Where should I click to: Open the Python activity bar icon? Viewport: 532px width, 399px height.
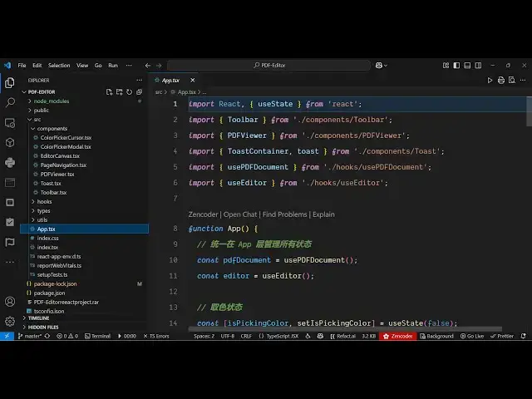tap(10, 163)
